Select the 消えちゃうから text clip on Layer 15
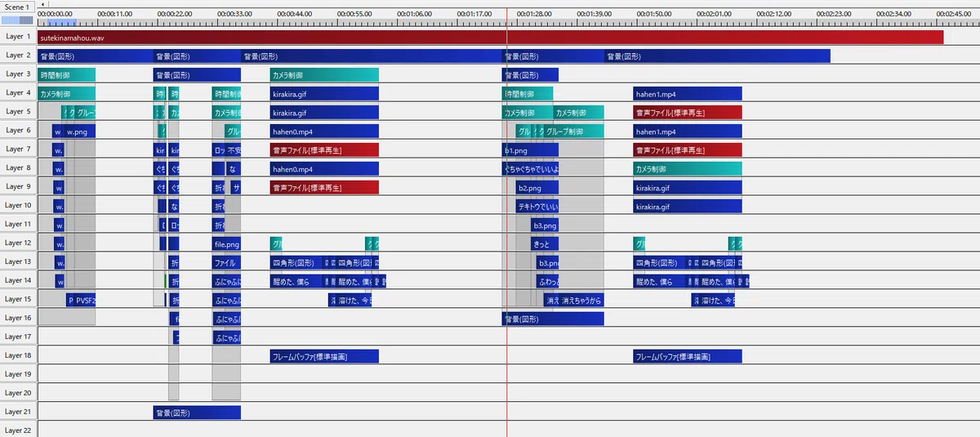This screenshot has height=437, width=980. [582, 301]
